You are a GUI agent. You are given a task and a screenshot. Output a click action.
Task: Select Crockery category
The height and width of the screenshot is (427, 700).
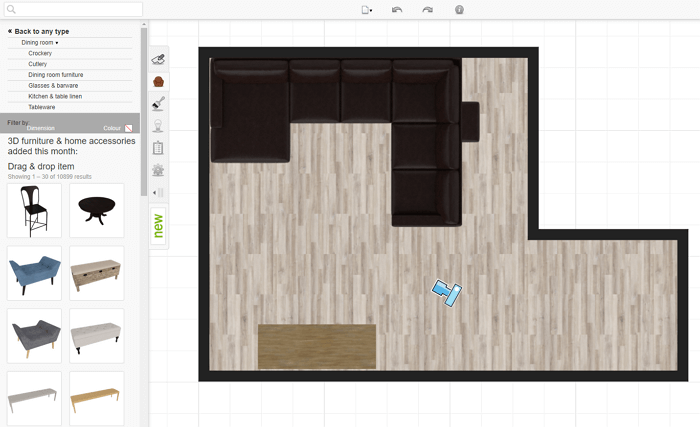point(40,53)
